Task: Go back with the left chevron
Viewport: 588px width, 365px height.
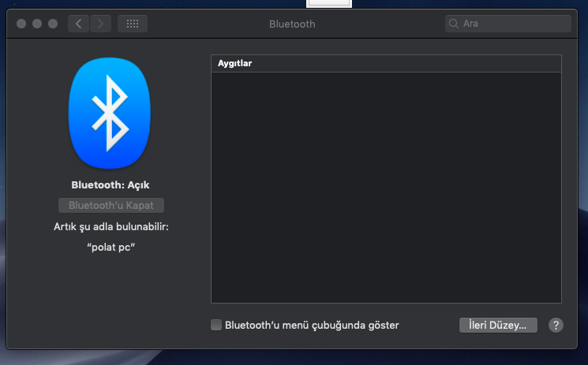Action: [x=78, y=24]
